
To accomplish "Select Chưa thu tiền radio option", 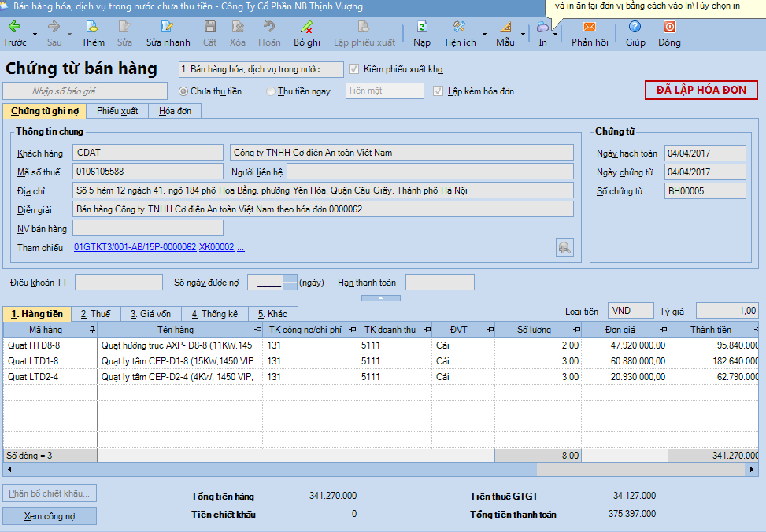I will [x=183, y=91].
